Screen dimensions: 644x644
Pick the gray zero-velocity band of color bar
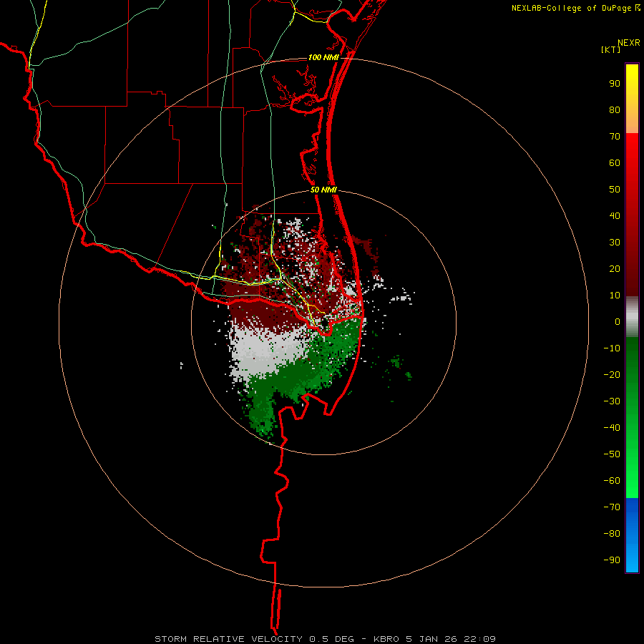(632, 317)
